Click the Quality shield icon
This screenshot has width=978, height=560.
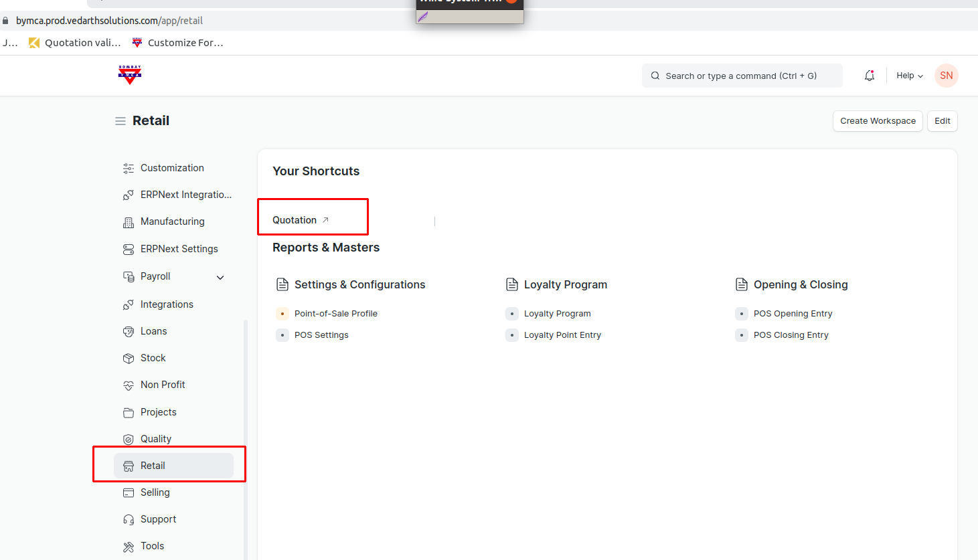(129, 440)
